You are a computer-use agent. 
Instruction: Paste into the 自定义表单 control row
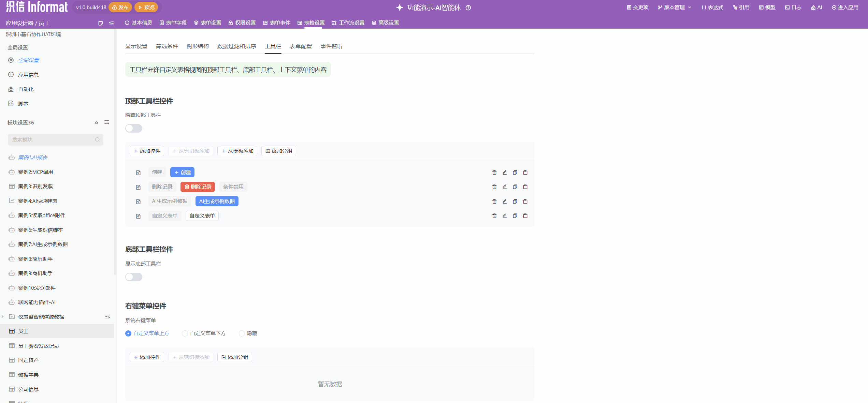point(525,216)
